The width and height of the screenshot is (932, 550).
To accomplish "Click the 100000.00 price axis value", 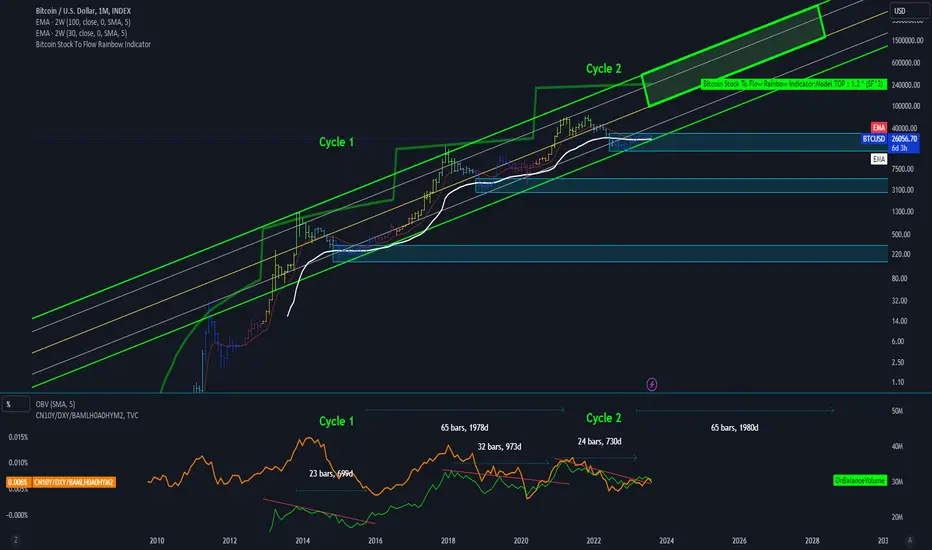I will point(906,106).
